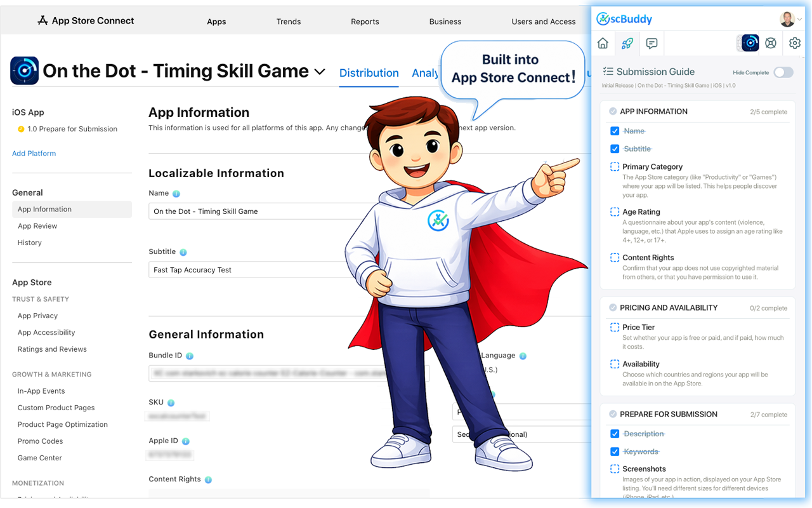Switch to the Distribution tab
The image size is (812, 508).
pos(369,73)
